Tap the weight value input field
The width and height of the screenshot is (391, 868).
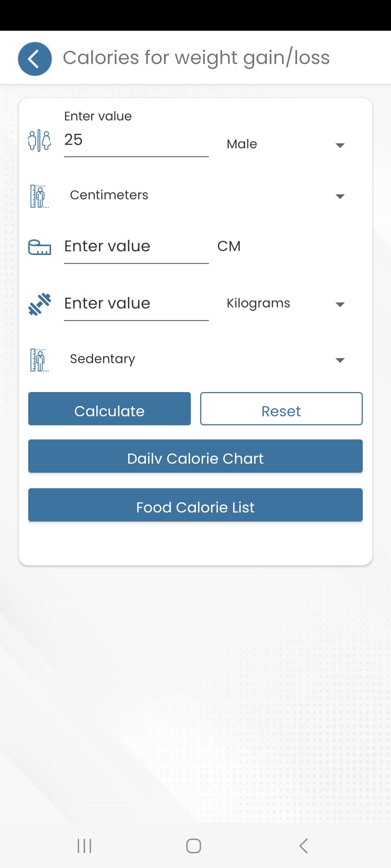(x=136, y=303)
